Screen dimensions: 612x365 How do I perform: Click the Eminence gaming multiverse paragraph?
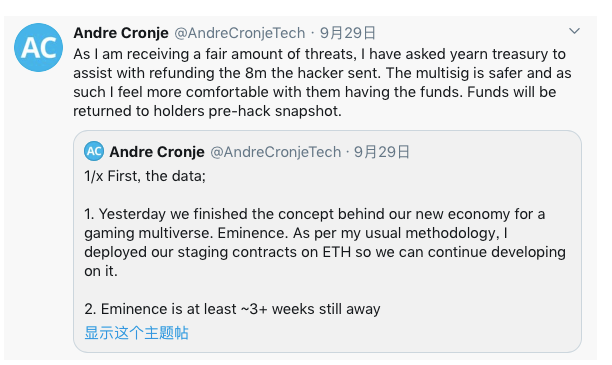click(x=325, y=242)
